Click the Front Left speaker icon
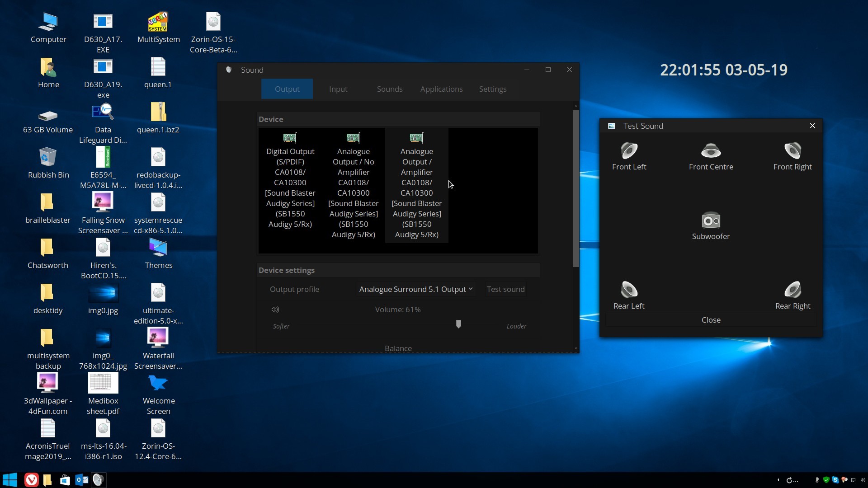 [629, 151]
